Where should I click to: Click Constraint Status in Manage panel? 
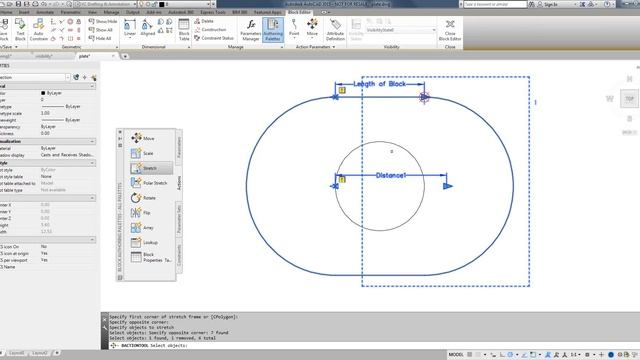tap(214, 38)
